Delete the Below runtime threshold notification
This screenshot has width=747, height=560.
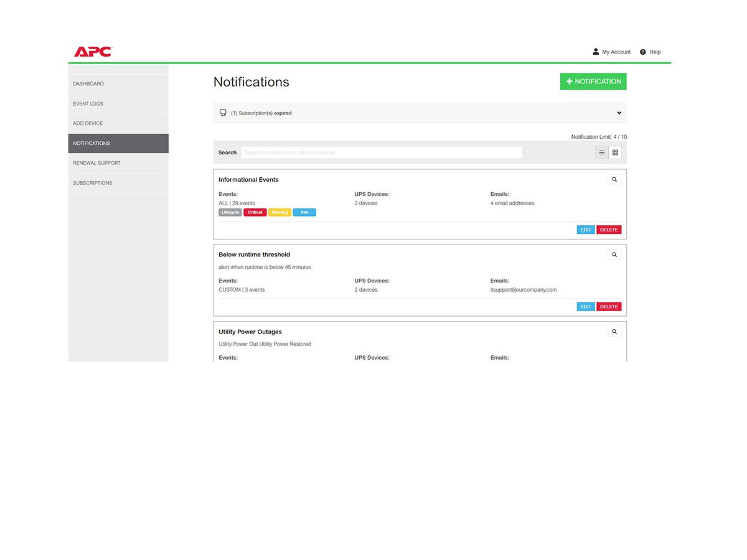[609, 307]
